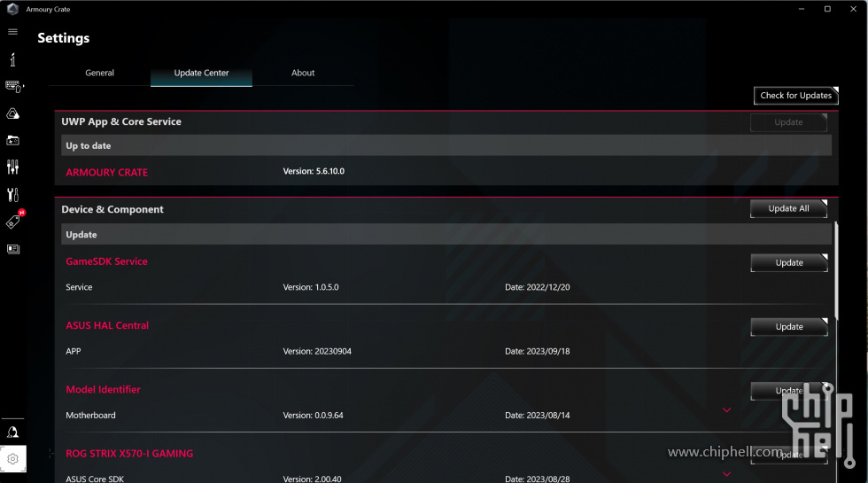Expand the ROG STRIX X570-I GAMING chevron
Screen dimensions: 868x483
coord(727,474)
